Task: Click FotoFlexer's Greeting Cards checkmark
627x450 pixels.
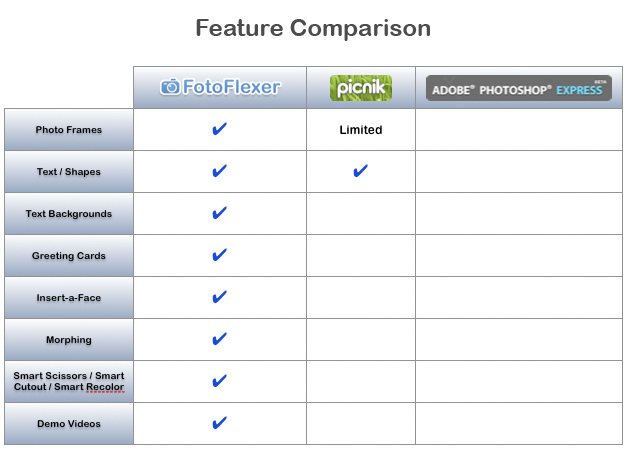Action: 220,255
